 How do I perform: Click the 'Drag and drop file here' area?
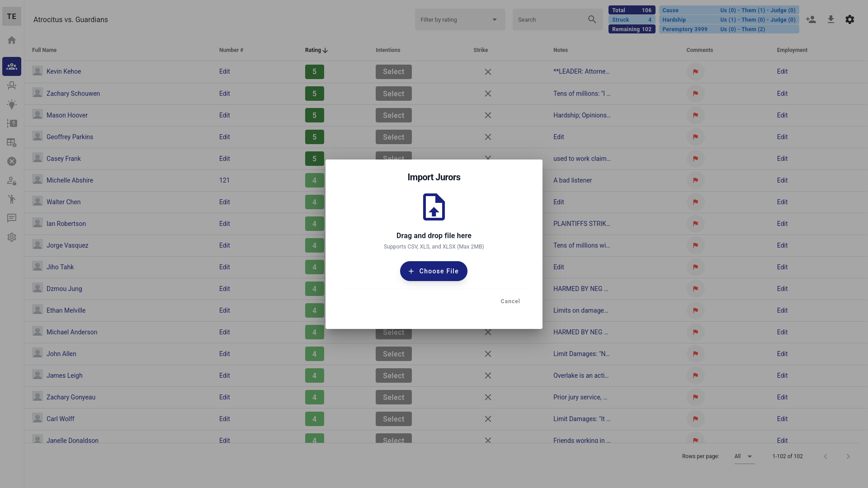[x=434, y=235]
